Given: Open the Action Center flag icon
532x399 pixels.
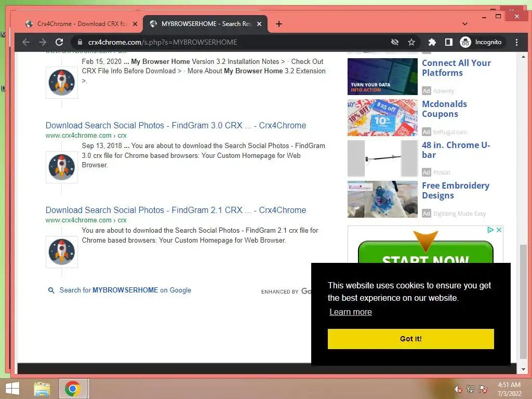Looking at the screenshot, I should [483, 389].
